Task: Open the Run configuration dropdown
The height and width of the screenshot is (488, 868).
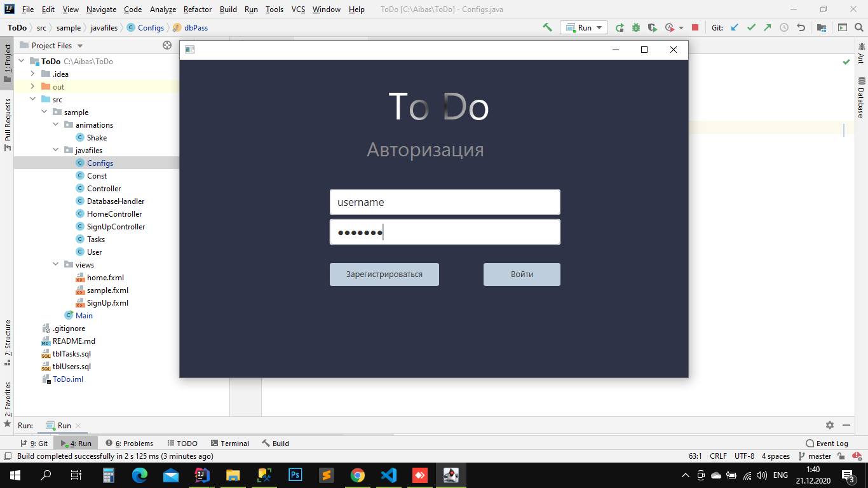Action: (598, 27)
